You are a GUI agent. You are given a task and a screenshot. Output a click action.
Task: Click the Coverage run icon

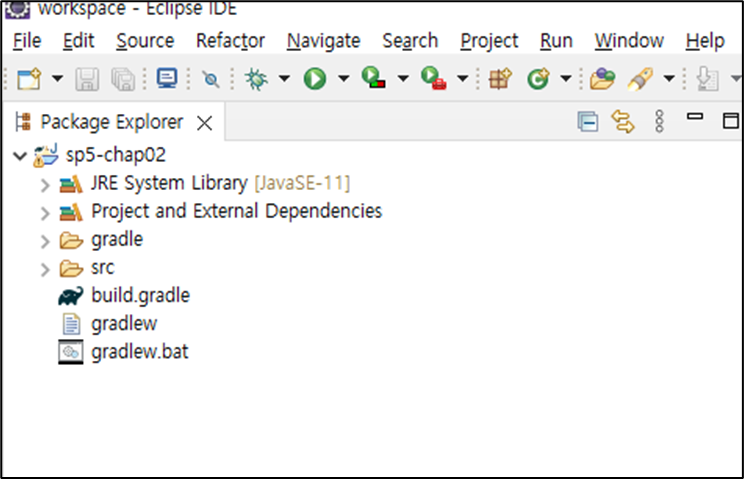[373, 78]
